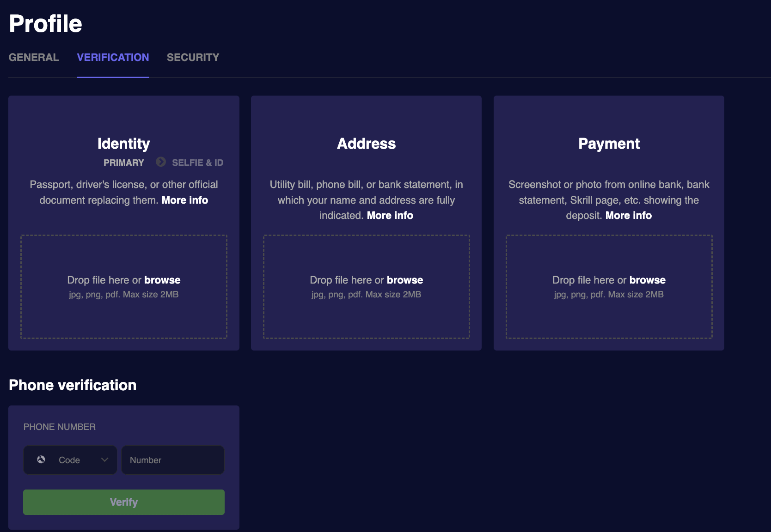The width and height of the screenshot is (771, 532).
Task: Click the phone Number input field
Action: pyautogui.click(x=172, y=459)
